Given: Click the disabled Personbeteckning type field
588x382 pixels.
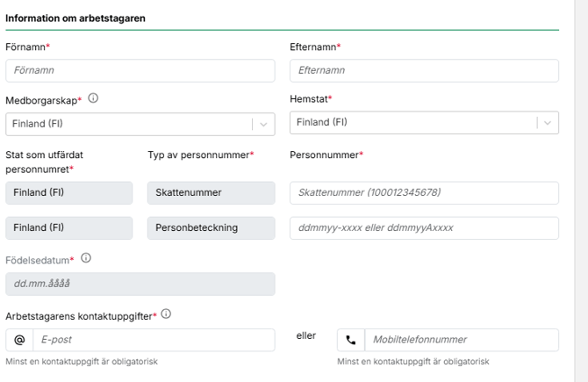Looking at the screenshot, I should (x=212, y=228).
